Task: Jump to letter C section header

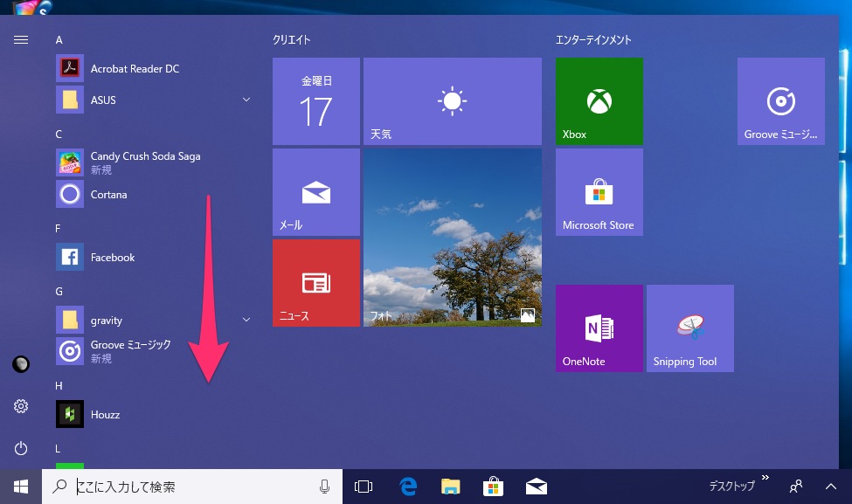Action: 59,135
